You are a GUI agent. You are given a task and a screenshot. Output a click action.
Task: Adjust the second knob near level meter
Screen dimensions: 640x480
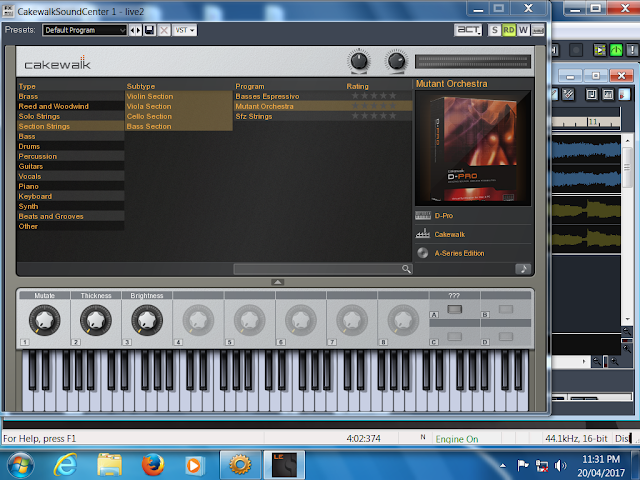click(x=396, y=61)
